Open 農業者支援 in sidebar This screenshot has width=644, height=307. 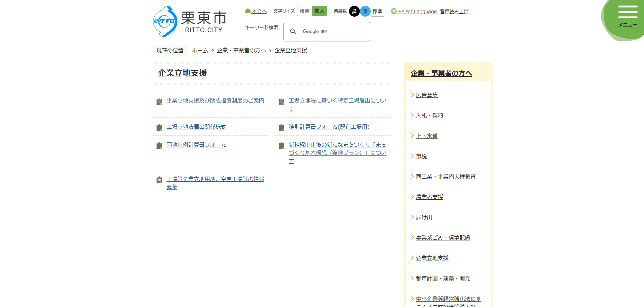click(429, 197)
